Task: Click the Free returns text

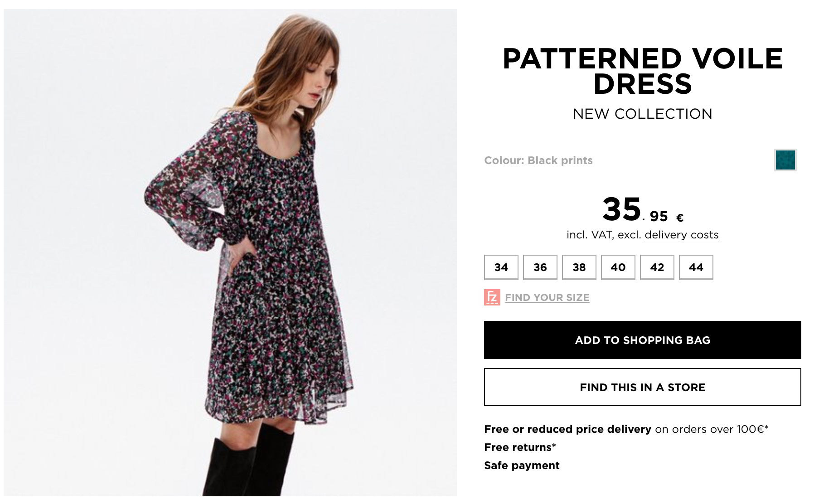Action: 520,447
